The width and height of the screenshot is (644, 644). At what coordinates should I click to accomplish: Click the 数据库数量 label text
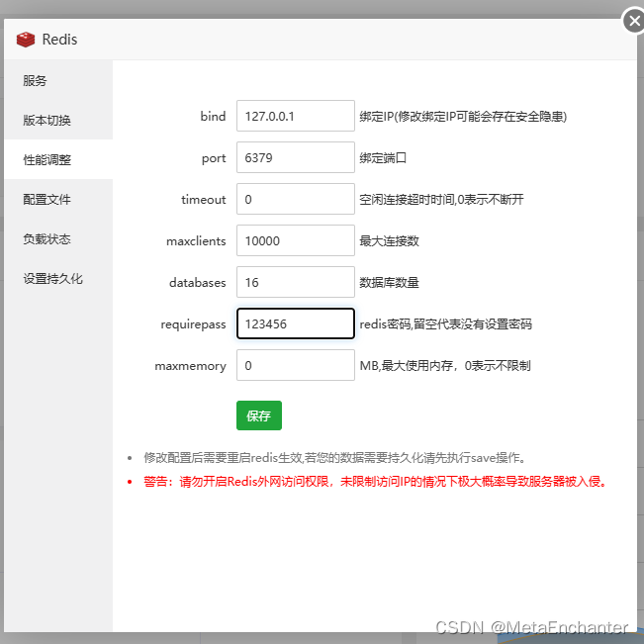(x=389, y=282)
